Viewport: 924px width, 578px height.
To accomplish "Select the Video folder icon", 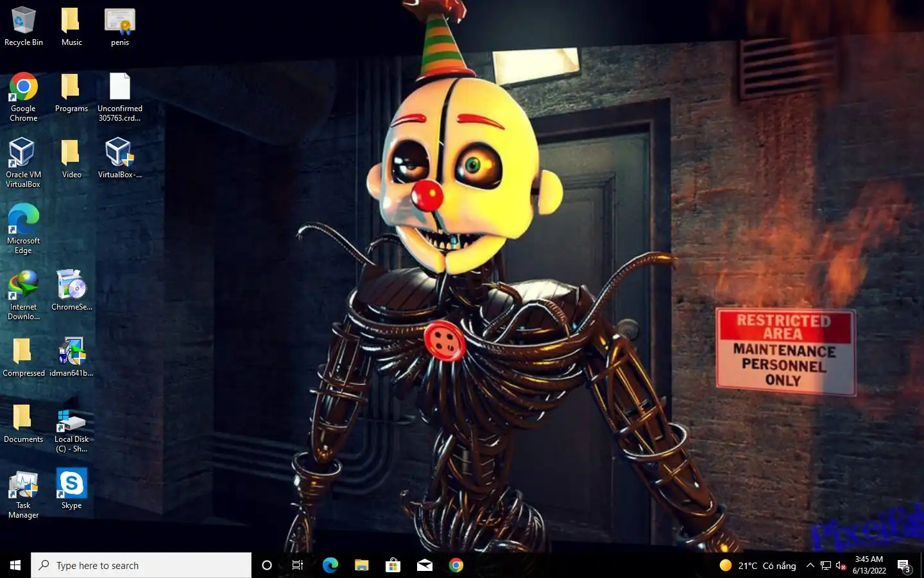I will pos(71,159).
